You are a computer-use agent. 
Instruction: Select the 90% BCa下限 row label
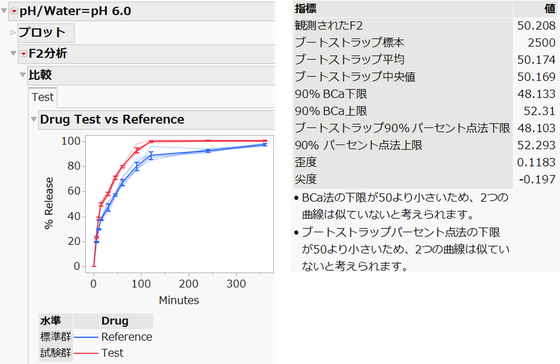331,94
